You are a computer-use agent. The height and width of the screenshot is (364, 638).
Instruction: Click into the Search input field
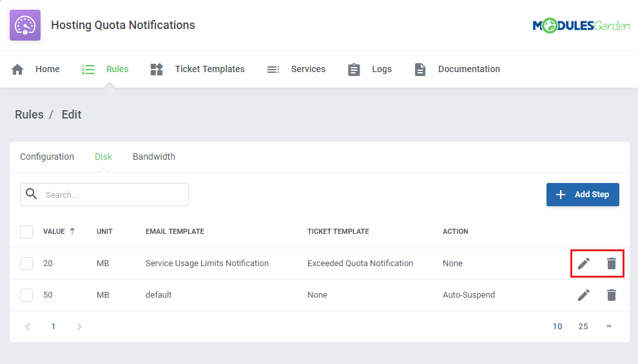pyautogui.click(x=104, y=195)
